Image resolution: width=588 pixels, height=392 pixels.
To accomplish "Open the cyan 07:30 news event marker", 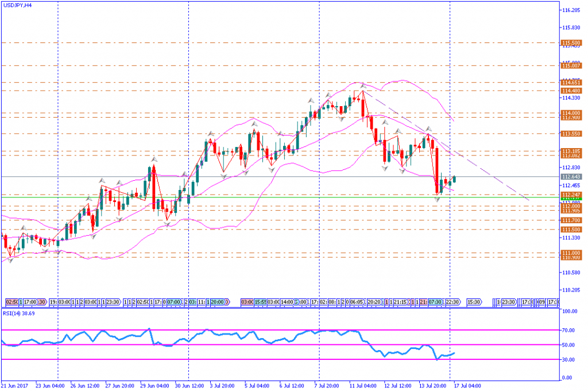I will pyautogui.click(x=435, y=302).
